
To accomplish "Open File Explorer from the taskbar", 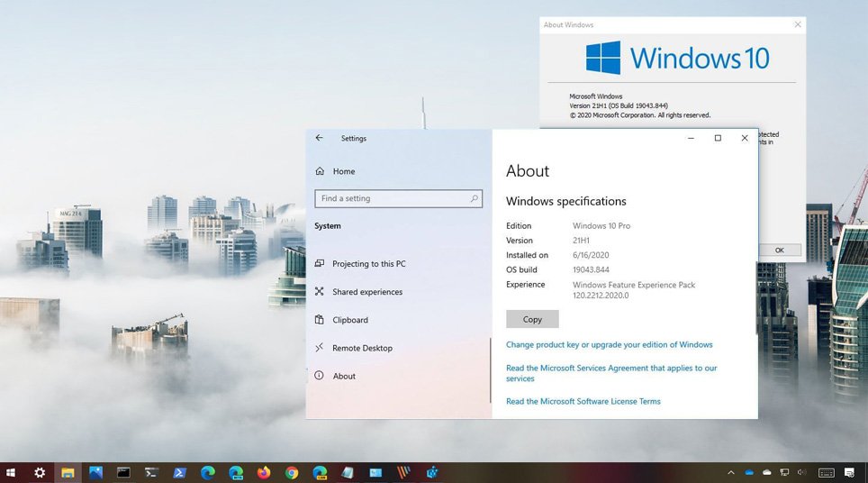I will [68, 472].
